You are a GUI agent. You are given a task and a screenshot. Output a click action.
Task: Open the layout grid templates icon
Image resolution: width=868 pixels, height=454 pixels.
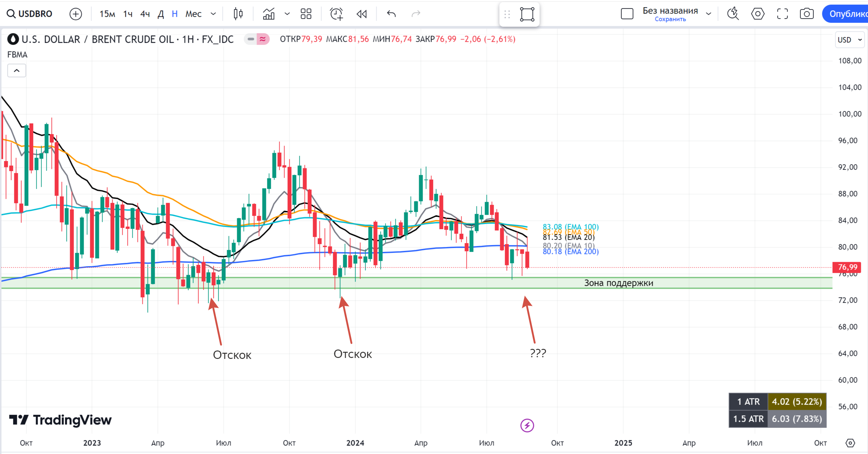306,14
